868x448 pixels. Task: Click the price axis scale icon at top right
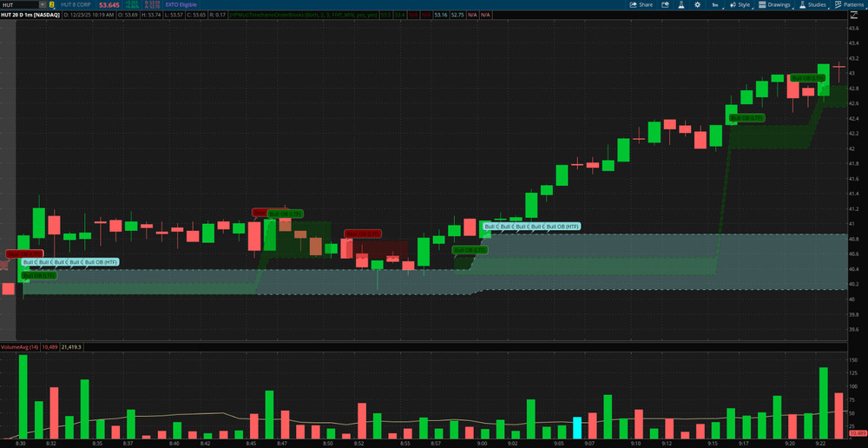pyautogui.click(x=852, y=15)
